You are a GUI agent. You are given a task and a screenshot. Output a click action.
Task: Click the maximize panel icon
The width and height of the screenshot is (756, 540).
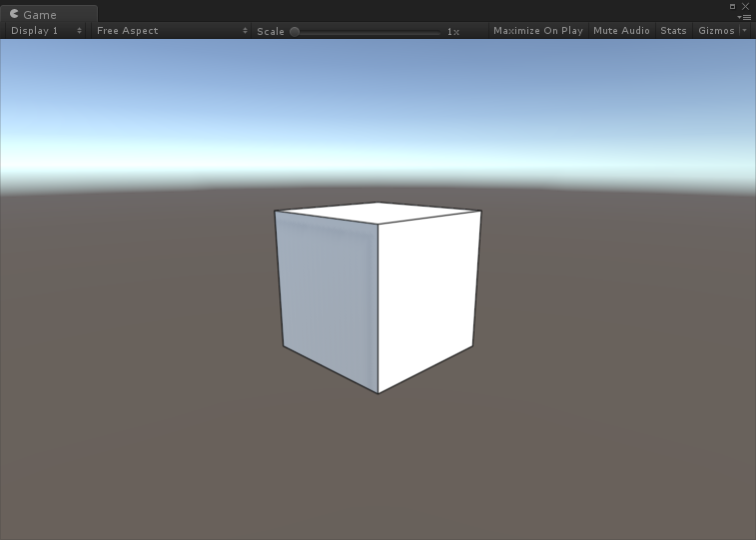coord(732,7)
